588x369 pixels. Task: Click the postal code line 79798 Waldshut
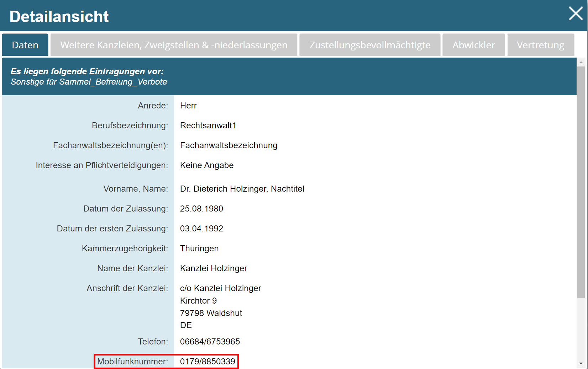(211, 313)
